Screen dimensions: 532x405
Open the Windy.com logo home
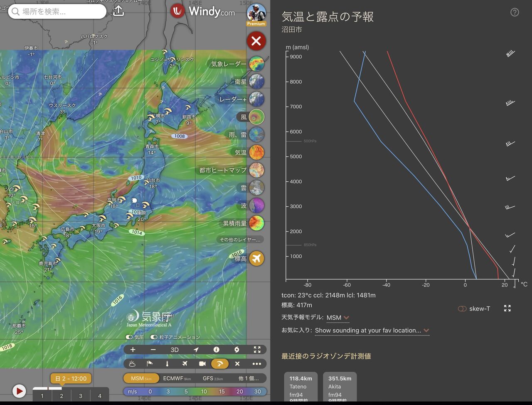pyautogui.click(x=203, y=11)
